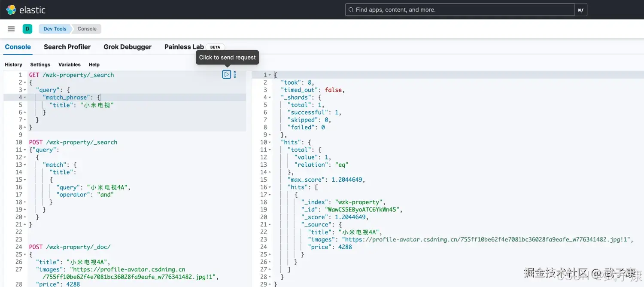Click the ⌘/ shortcut badge beside the search bar
Image resolution: width=644 pixels, height=287 pixels.
(581, 9)
